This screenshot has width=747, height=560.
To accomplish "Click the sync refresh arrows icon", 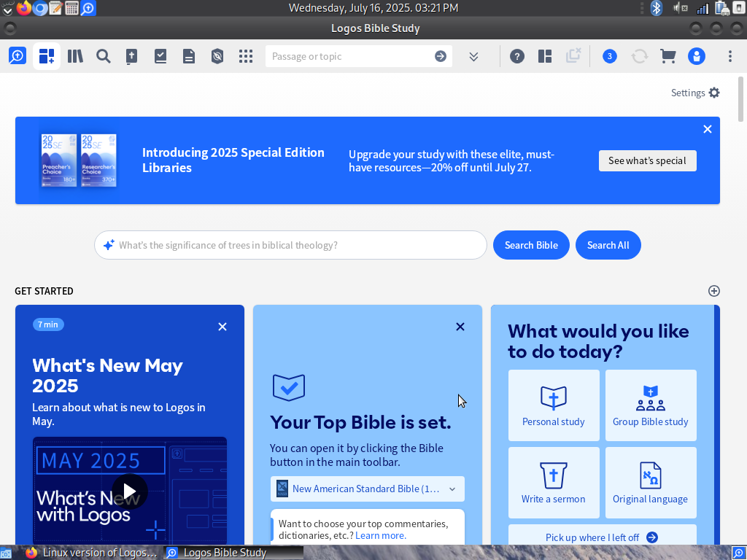I will (639, 56).
